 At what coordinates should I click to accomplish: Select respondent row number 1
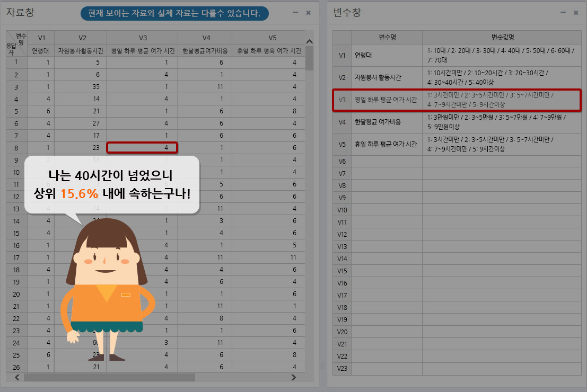click(x=16, y=62)
